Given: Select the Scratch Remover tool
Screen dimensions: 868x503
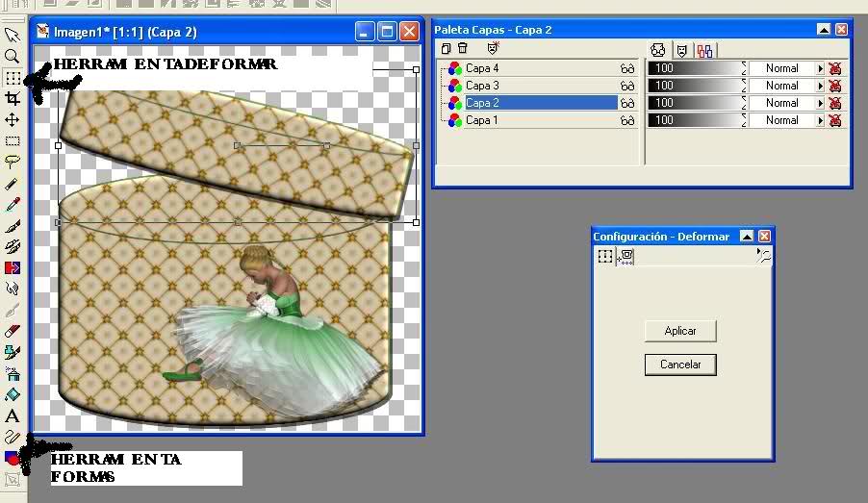Looking at the screenshot, I should coord(13,310).
